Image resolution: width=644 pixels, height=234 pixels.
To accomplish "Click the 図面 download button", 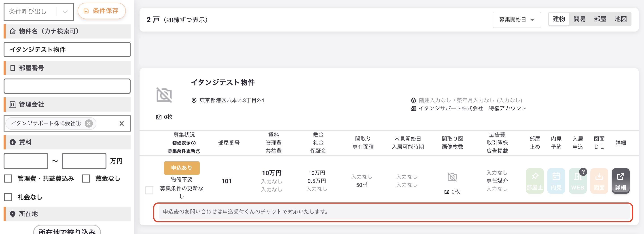I will point(599,181).
